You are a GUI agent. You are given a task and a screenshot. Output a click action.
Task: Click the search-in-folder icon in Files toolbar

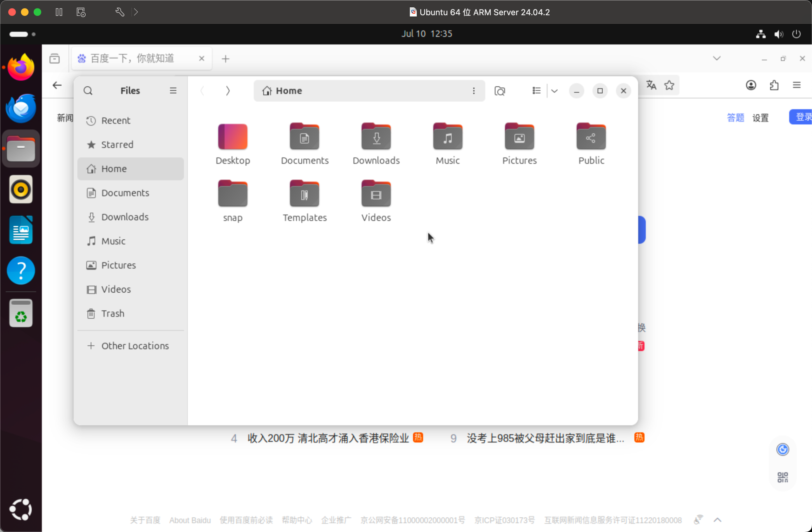tap(500, 91)
